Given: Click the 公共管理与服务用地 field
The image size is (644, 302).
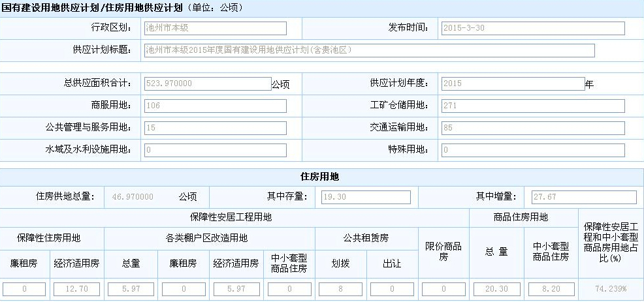Looking at the screenshot, I should [214, 128].
